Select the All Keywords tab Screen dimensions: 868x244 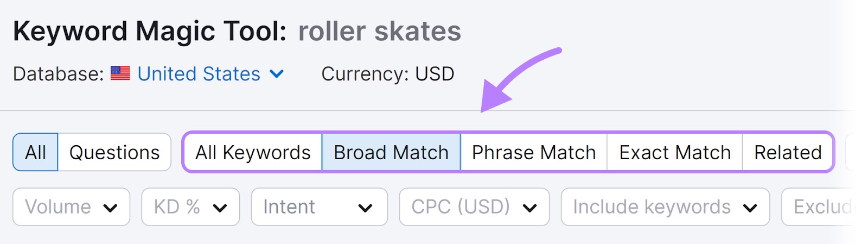pos(253,153)
